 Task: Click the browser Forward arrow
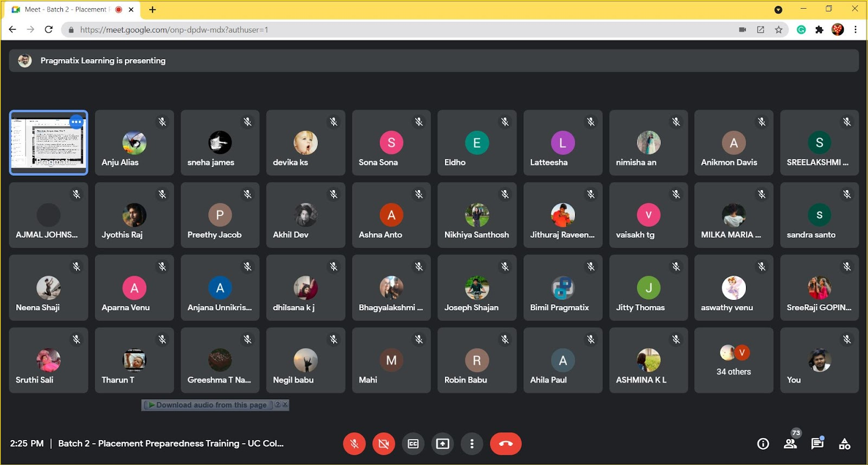(30, 29)
